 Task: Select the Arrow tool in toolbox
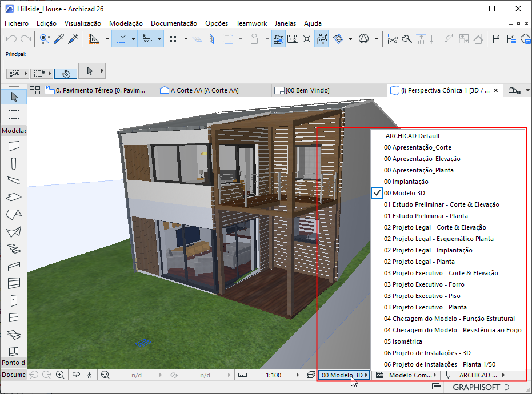pyautogui.click(x=14, y=97)
